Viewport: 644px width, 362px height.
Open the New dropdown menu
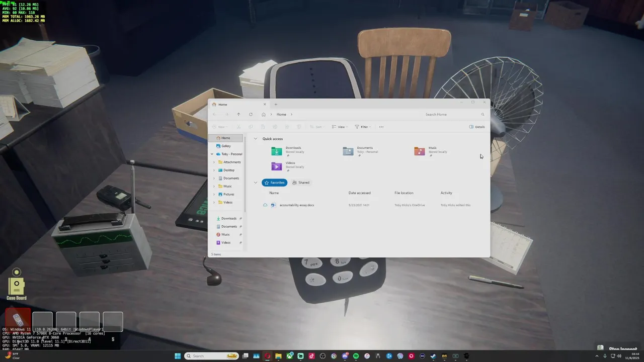(220, 127)
